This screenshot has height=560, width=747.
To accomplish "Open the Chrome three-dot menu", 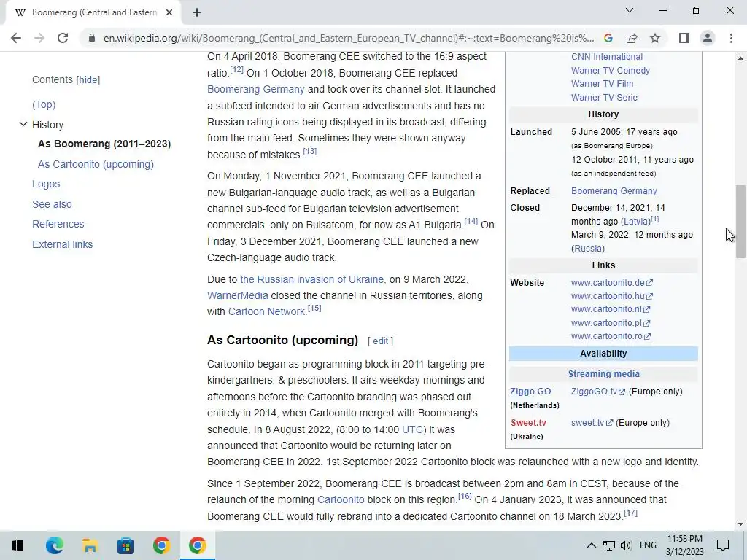I will tap(731, 38).
